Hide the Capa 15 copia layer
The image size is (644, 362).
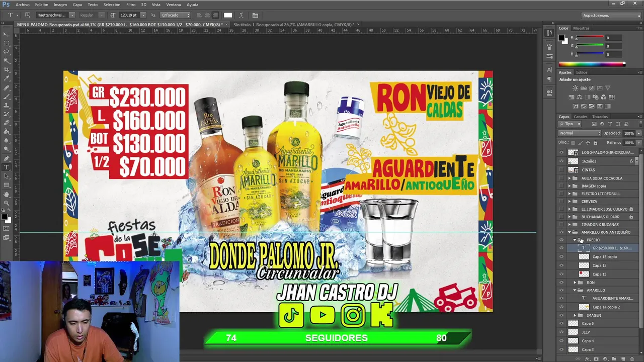(x=561, y=257)
